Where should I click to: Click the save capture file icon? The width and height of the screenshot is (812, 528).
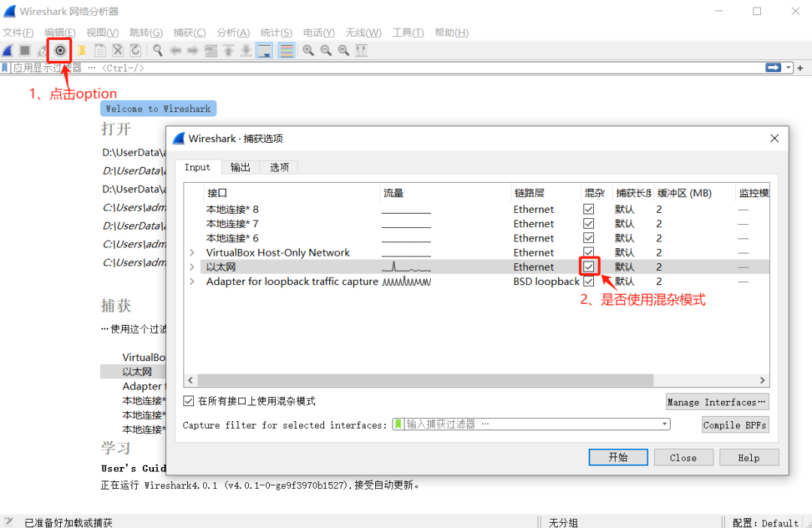pos(100,50)
